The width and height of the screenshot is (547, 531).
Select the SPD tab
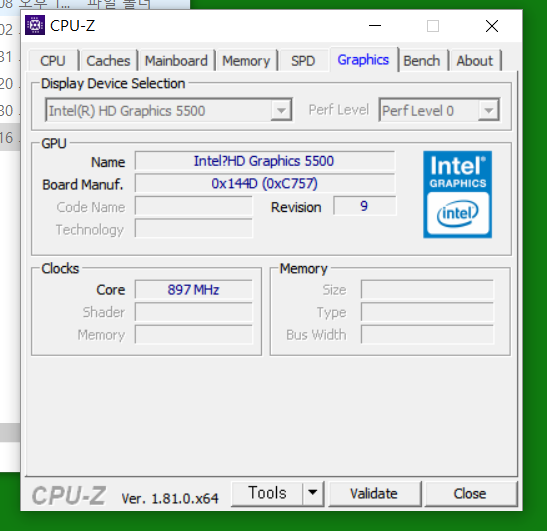(x=303, y=61)
